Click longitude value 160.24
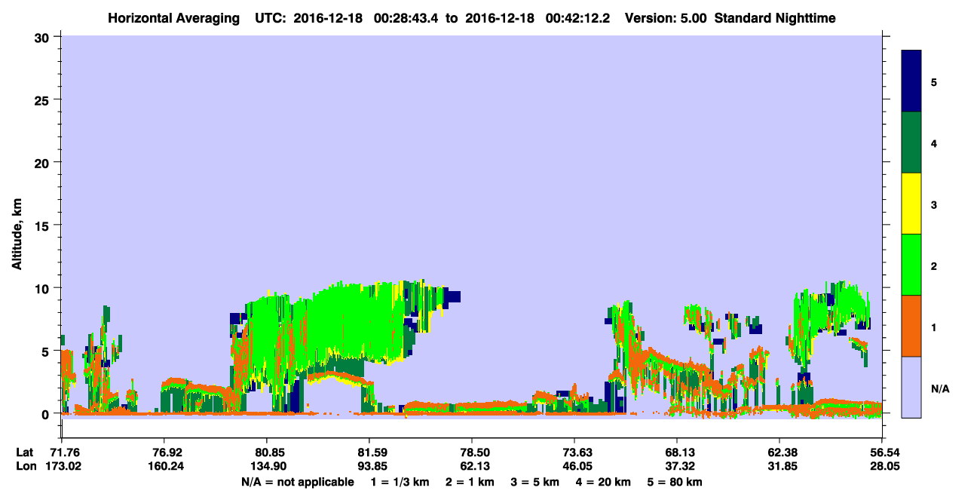 coord(164,466)
